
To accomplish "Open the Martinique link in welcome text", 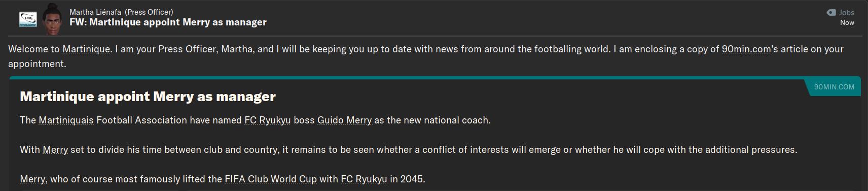I will 86,49.
